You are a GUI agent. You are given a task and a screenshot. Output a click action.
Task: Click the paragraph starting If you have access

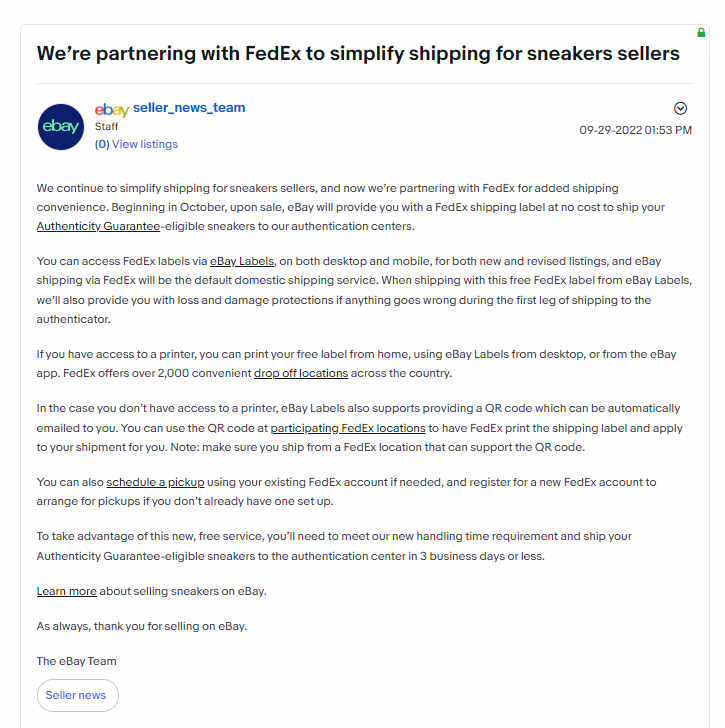tap(356, 364)
